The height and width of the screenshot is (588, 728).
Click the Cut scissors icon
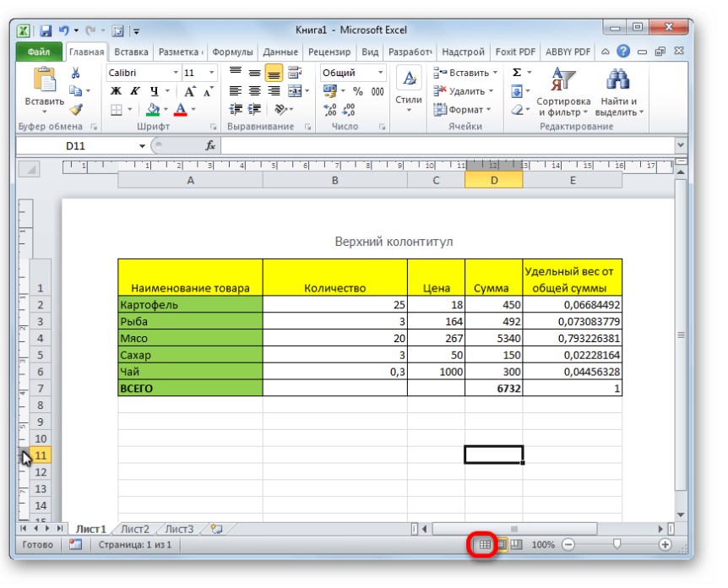[76, 73]
